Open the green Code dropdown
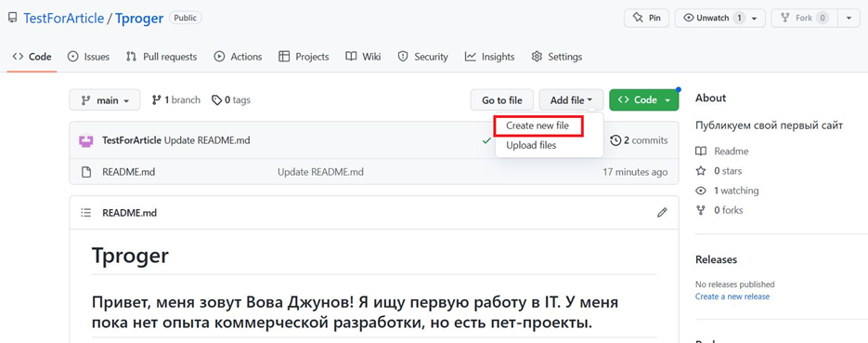Screen dimensions: 868x343 (x=643, y=100)
